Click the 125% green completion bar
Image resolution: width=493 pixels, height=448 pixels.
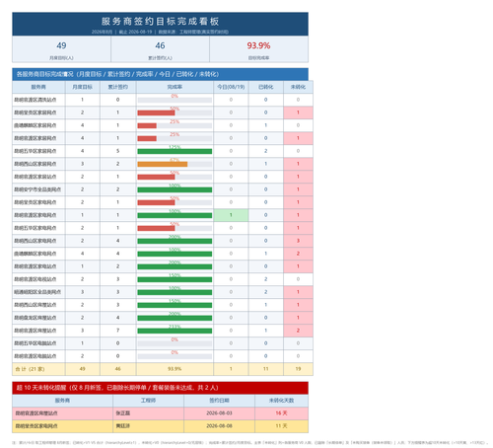(175, 151)
